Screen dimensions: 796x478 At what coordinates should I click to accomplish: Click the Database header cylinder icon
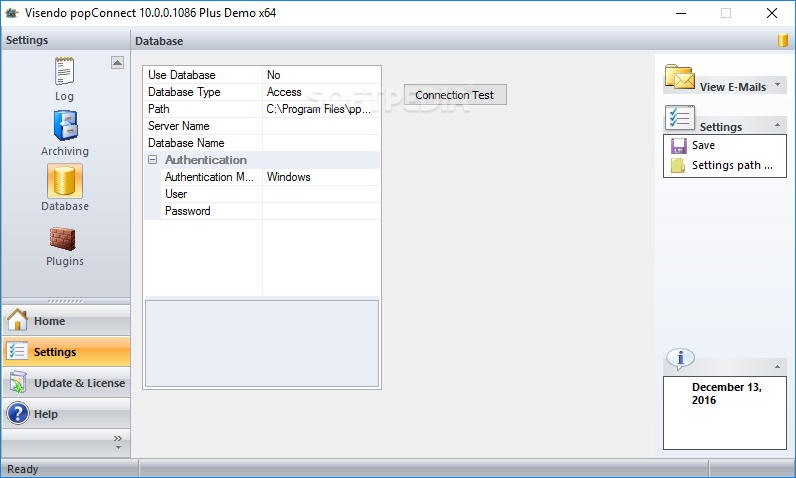tap(783, 40)
